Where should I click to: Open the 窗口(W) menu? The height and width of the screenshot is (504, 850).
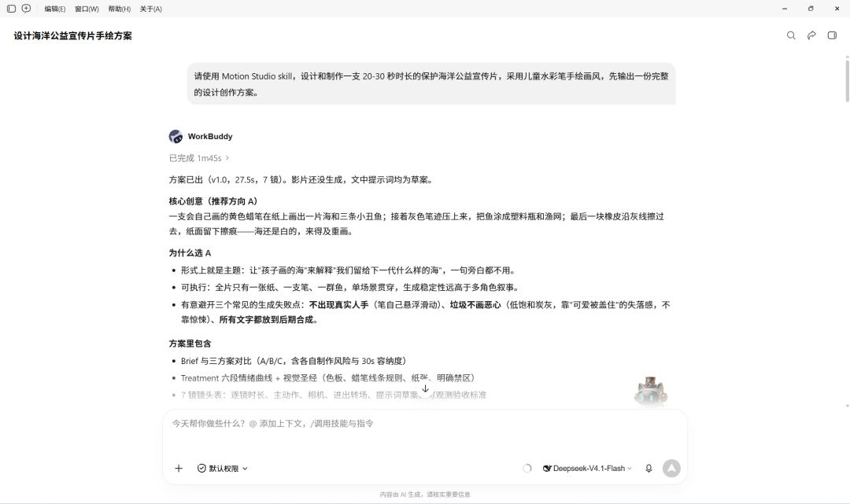coord(87,9)
